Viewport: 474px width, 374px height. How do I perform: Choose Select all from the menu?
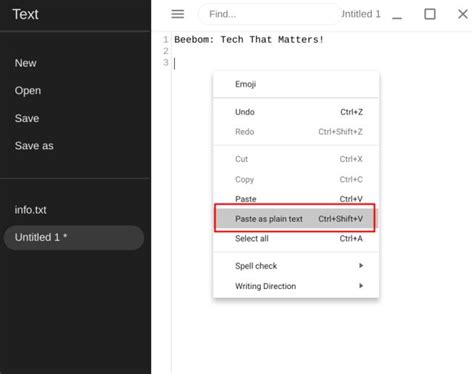[x=296, y=238]
